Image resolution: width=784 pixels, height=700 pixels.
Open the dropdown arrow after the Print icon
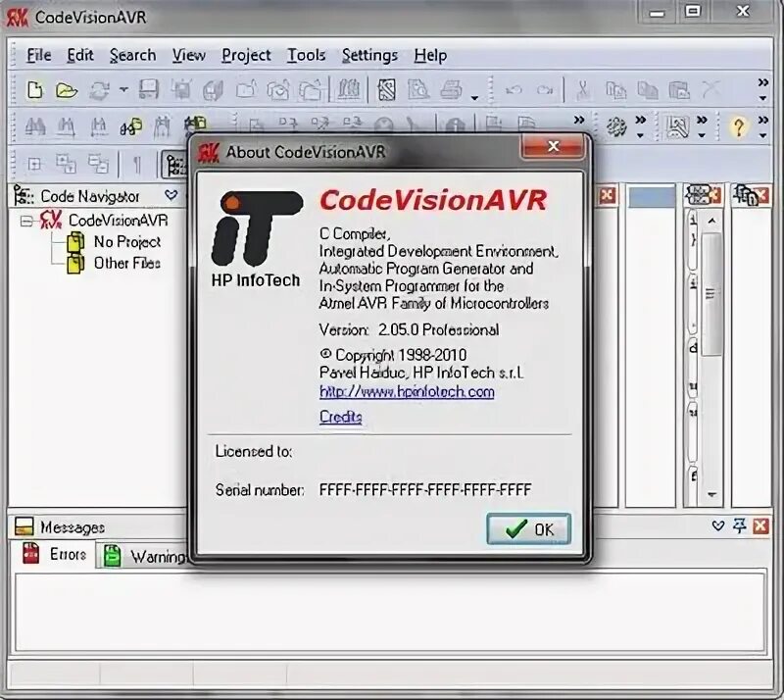474,98
